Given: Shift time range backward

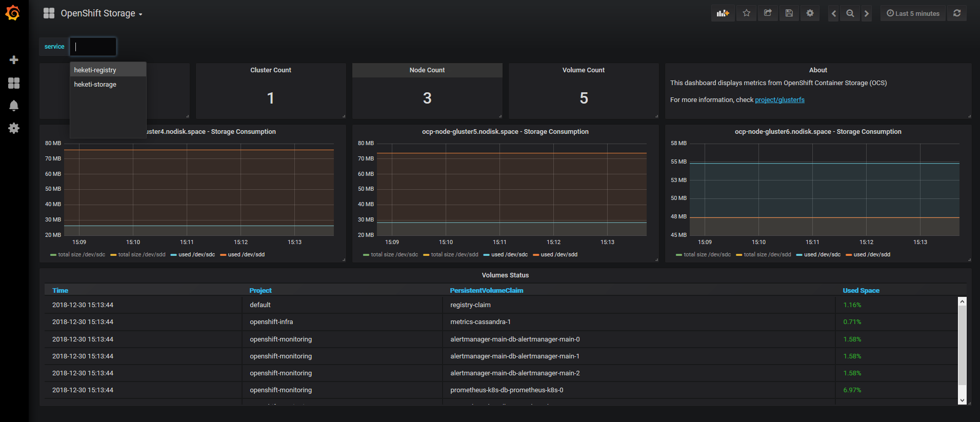Looking at the screenshot, I should tap(834, 13).
